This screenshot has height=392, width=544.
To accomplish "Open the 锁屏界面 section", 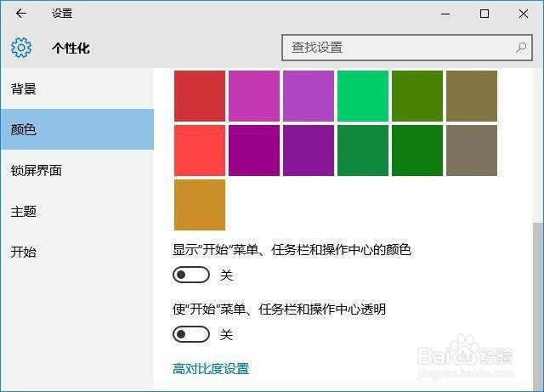I will click(77, 170).
